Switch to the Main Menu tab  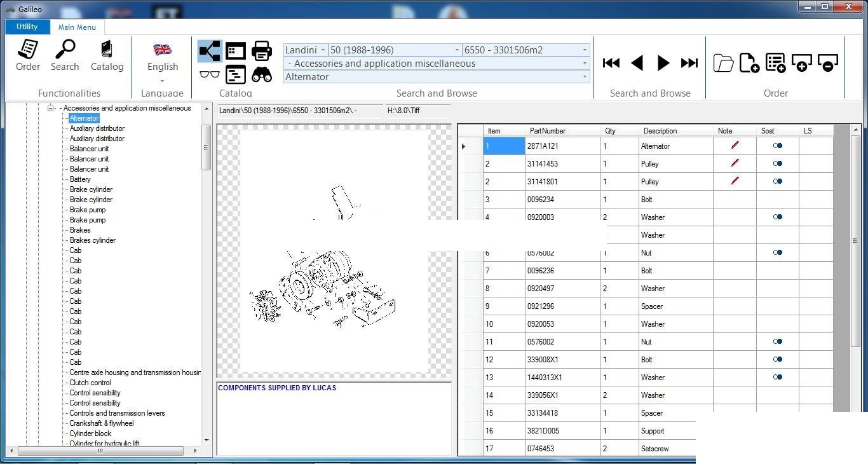click(77, 27)
